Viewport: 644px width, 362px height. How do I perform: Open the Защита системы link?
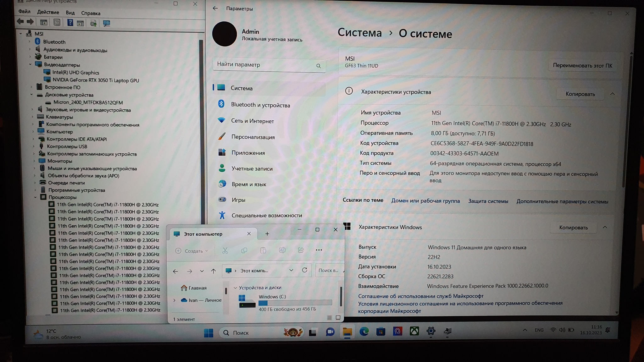click(488, 201)
